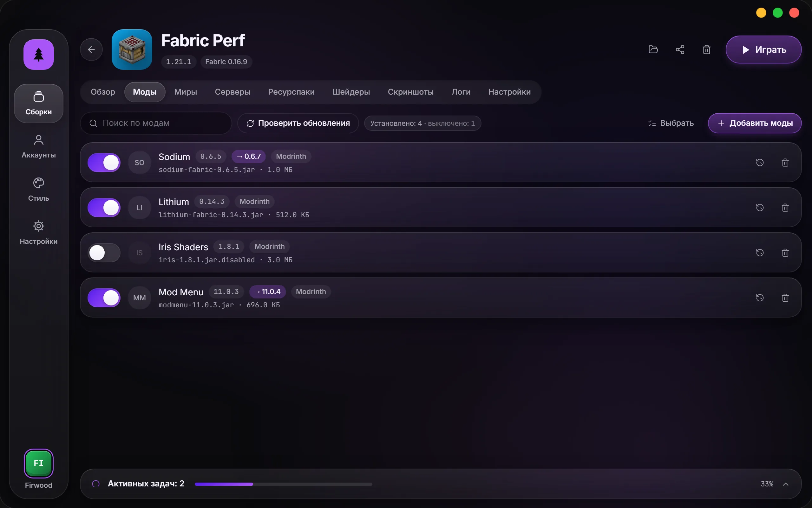This screenshot has width=812, height=508.
Task: Click the Fabric Perf instance icon
Action: pos(132,50)
